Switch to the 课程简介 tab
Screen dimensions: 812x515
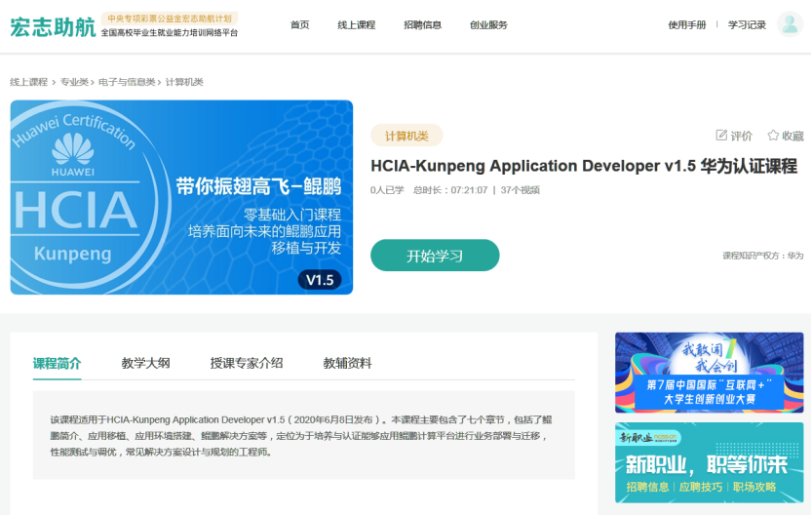coord(57,363)
